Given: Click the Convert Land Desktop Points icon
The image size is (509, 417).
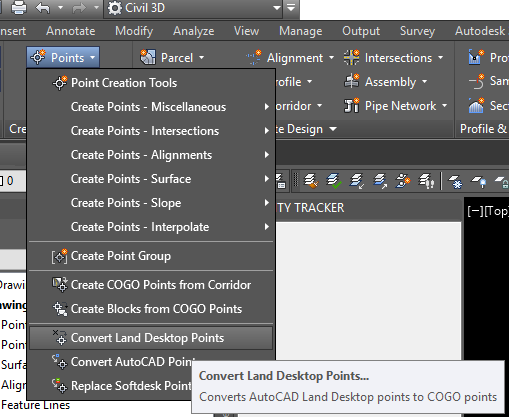Looking at the screenshot, I should [x=60, y=337].
